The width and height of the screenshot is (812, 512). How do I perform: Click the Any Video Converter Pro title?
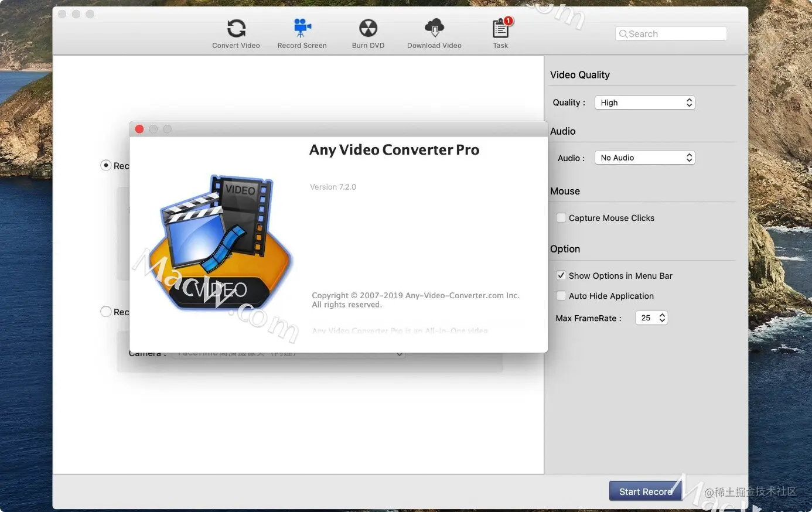point(394,150)
